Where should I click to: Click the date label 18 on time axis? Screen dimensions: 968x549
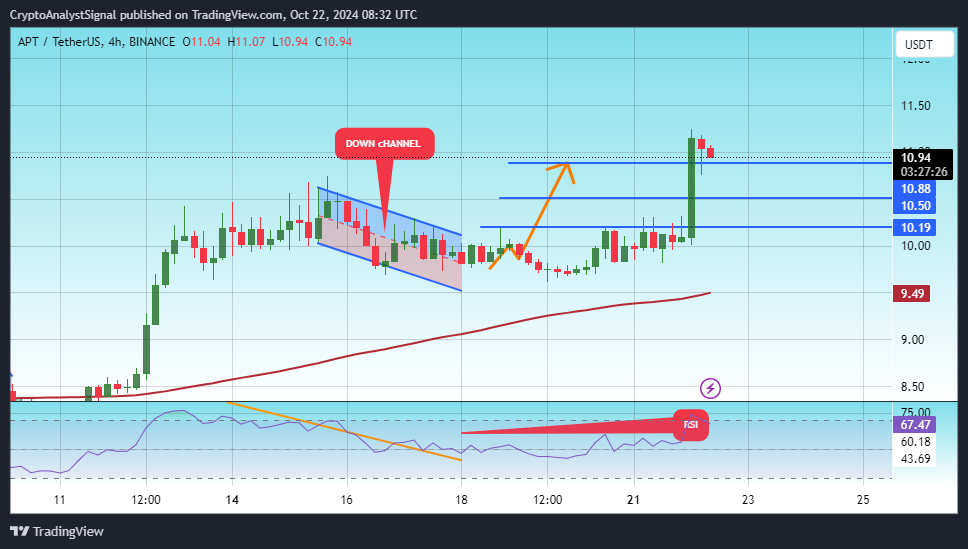[x=461, y=500]
